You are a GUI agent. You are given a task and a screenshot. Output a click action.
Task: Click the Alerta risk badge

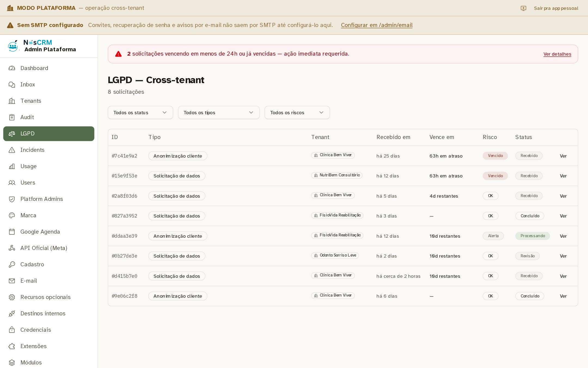pyautogui.click(x=493, y=236)
